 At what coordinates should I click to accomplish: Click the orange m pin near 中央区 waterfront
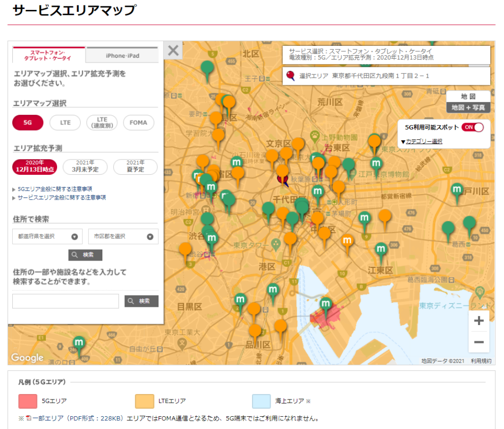pyautogui.click(x=347, y=241)
